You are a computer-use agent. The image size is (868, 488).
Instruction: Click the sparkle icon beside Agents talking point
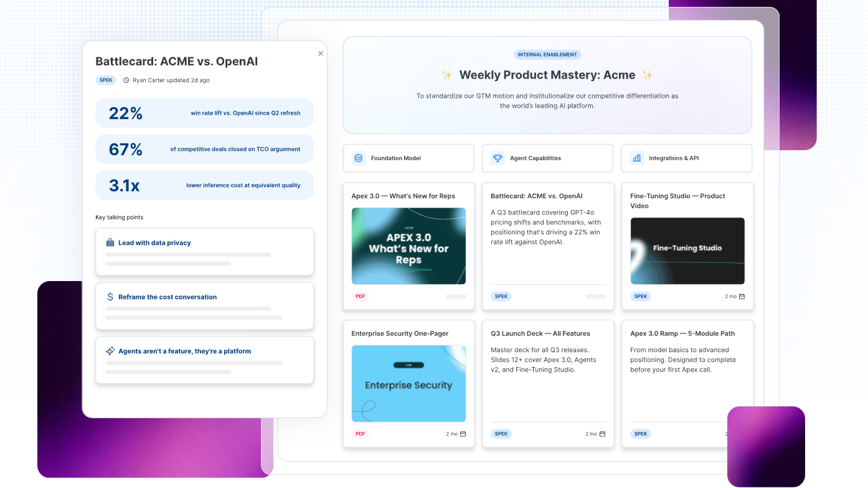tap(110, 352)
